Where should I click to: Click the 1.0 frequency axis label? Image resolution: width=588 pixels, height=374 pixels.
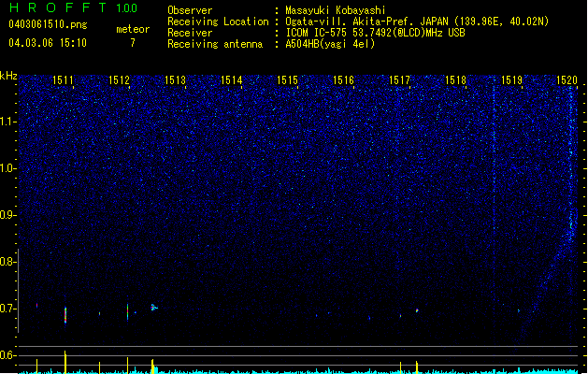[x=7, y=168]
